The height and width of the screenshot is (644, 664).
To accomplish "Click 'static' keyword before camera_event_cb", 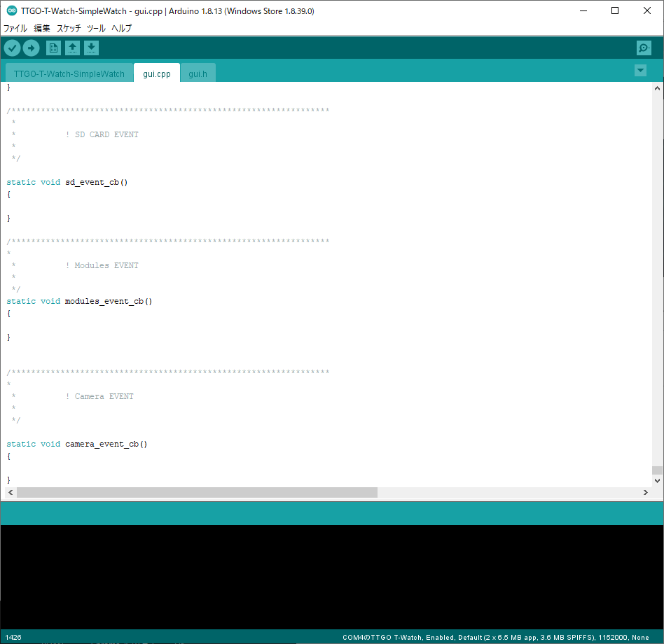I will pyautogui.click(x=21, y=444).
